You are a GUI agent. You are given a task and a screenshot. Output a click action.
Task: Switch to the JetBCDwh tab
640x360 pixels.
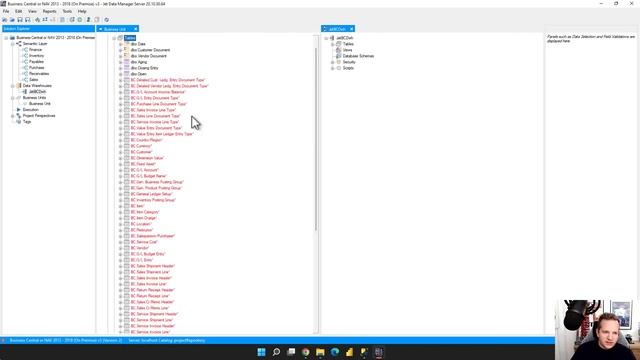[x=337, y=29]
